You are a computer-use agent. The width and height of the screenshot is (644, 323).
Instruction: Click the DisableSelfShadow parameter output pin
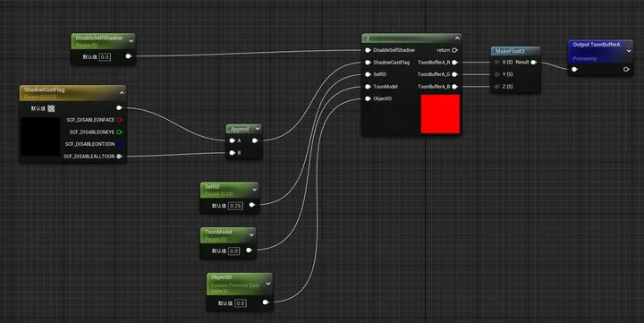pos(128,56)
